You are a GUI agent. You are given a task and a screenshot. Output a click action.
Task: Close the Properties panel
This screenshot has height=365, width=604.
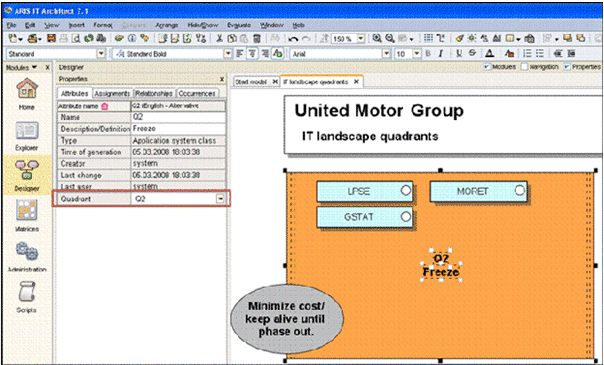pos(221,79)
